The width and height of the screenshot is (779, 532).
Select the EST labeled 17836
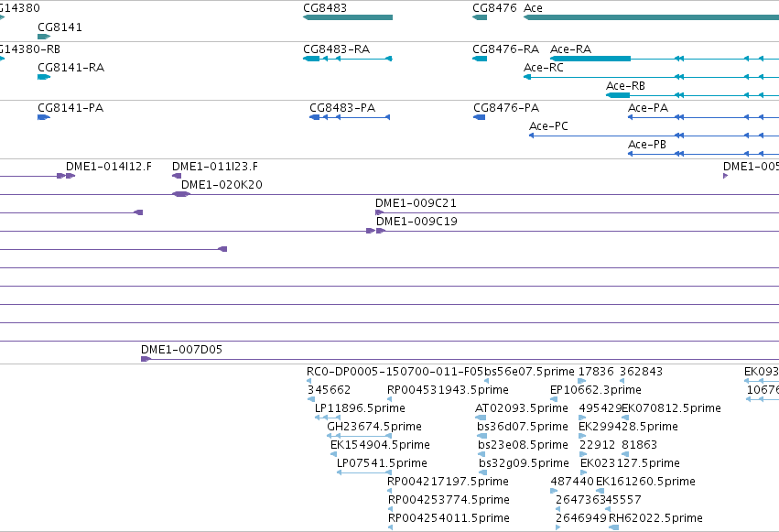[596, 372]
